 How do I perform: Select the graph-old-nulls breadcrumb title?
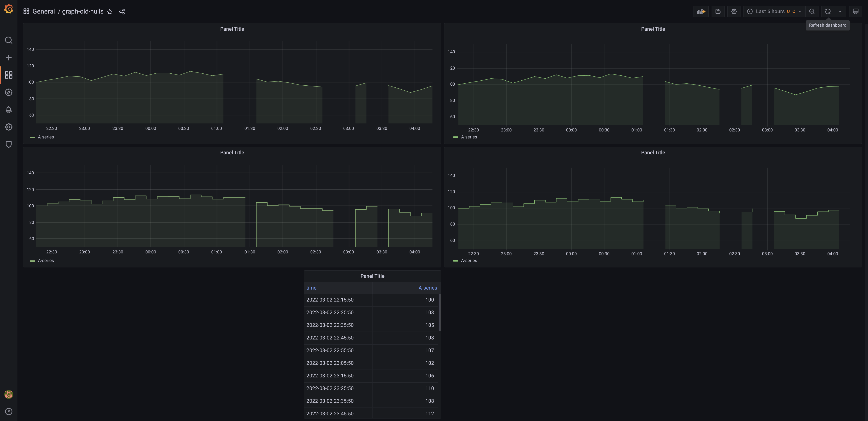click(x=83, y=11)
